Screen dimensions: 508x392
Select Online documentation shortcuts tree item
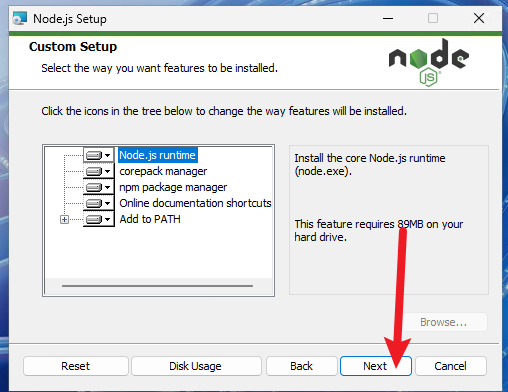tap(195, 203)
